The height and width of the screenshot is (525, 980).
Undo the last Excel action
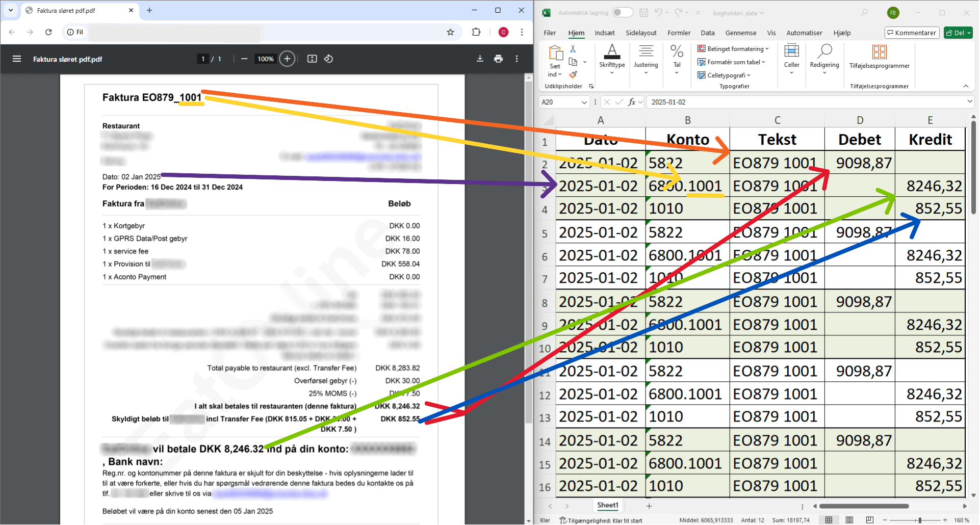pos(658,13)
